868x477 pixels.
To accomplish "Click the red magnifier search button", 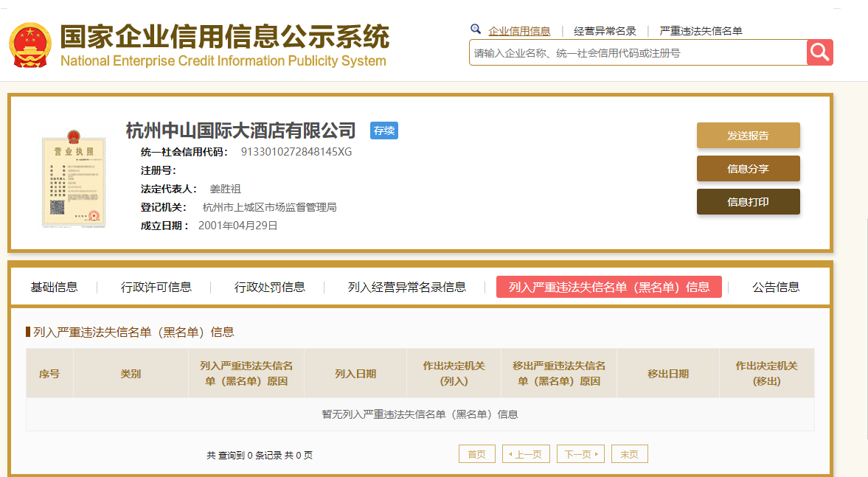I will [x=820, y=52].
